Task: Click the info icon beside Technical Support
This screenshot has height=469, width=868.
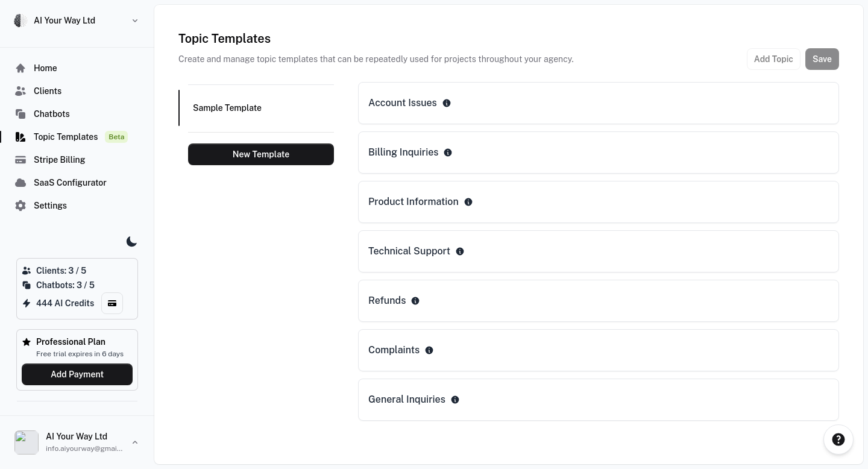Action: [x=460, y=251]
